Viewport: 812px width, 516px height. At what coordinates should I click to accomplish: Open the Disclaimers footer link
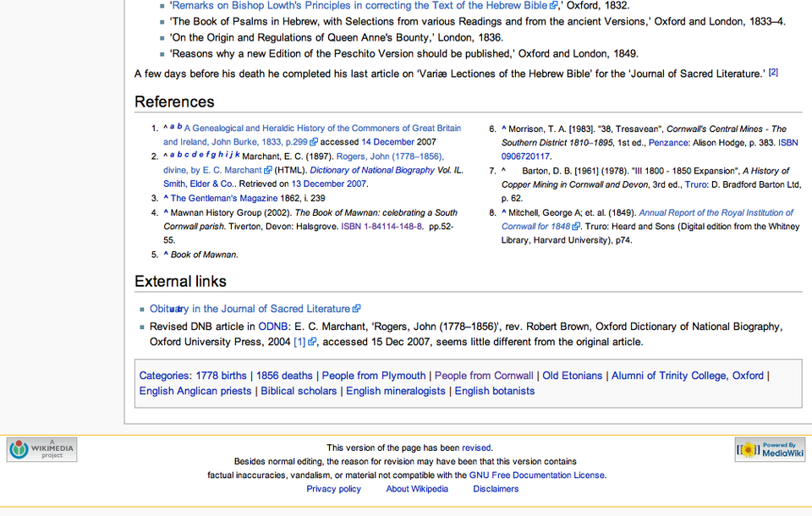[x=496, y=489]
